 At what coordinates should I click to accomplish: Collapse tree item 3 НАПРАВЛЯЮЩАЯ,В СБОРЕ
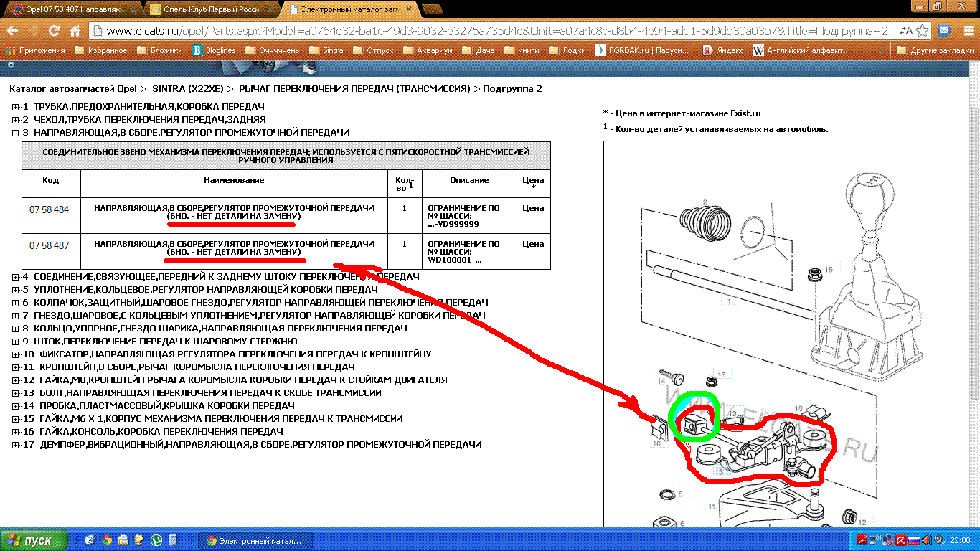coord(16,133)
